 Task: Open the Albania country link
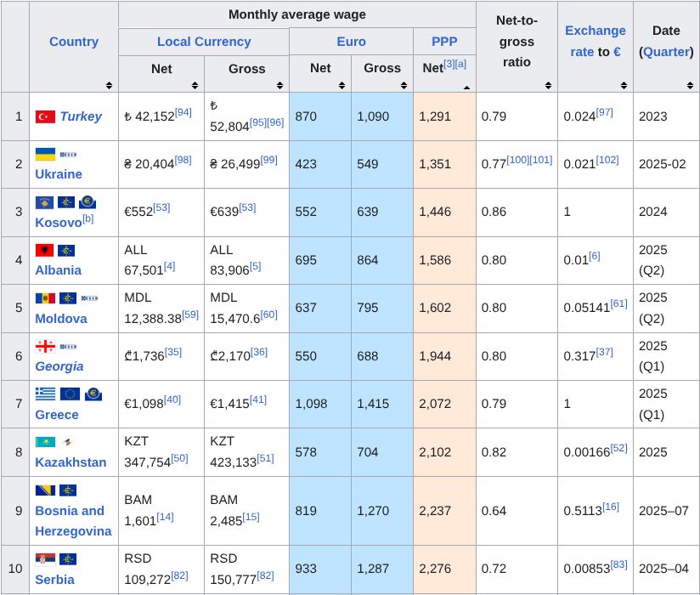[58, 270]
